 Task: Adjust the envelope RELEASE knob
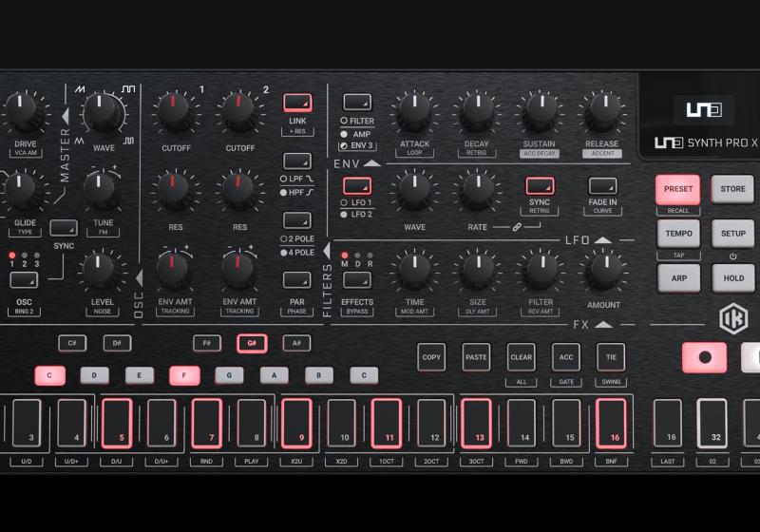604,112
